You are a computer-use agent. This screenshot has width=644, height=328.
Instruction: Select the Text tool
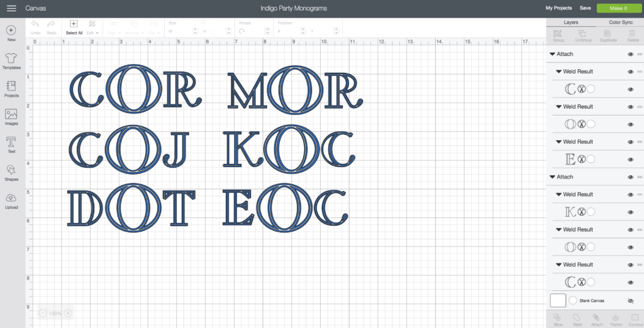[x=11, y=142]
